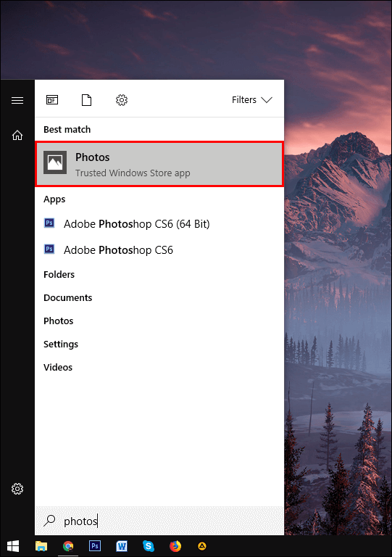
Task: Click the magnifier search icon
Action: (49, 521)
